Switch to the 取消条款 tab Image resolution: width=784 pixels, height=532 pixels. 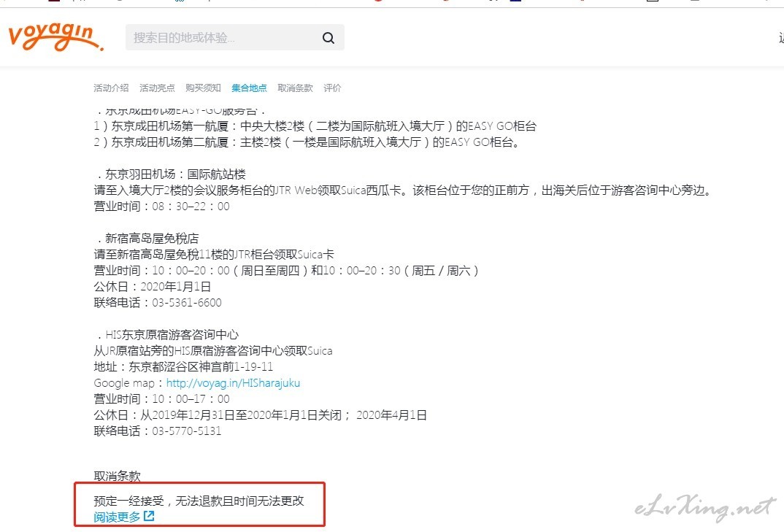coord(295,88)
